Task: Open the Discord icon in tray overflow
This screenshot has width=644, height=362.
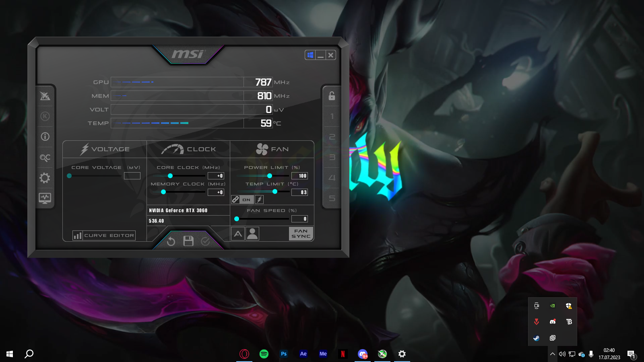Action: [x=553, y=322]
